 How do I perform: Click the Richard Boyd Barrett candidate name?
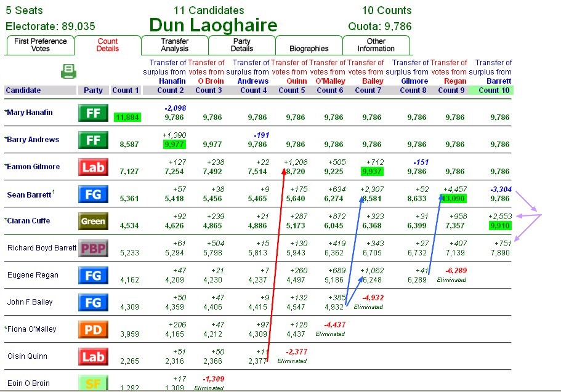tap(42, 248)
